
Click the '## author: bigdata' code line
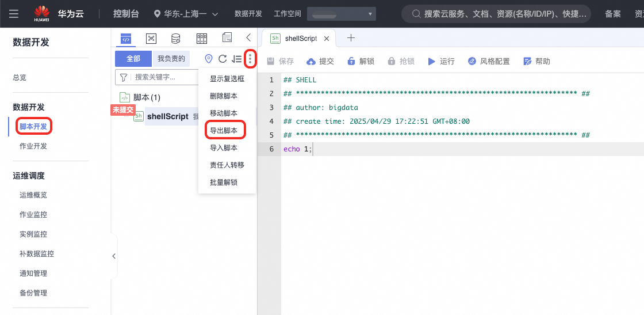pos(321,108)
